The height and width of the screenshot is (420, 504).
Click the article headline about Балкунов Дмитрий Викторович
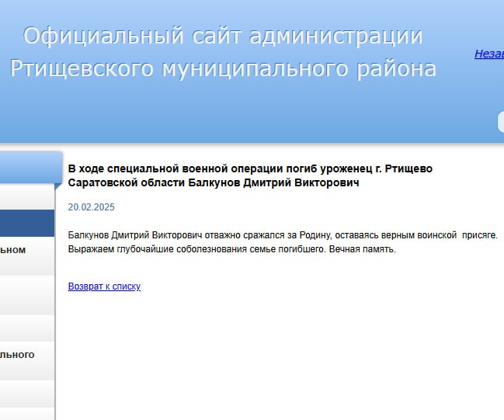250,175
